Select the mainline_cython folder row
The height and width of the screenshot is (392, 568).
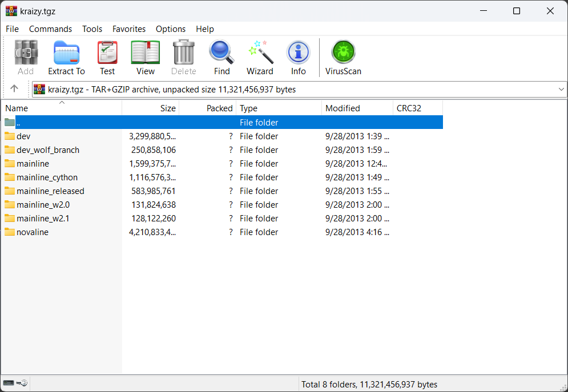tap(47, 177)
